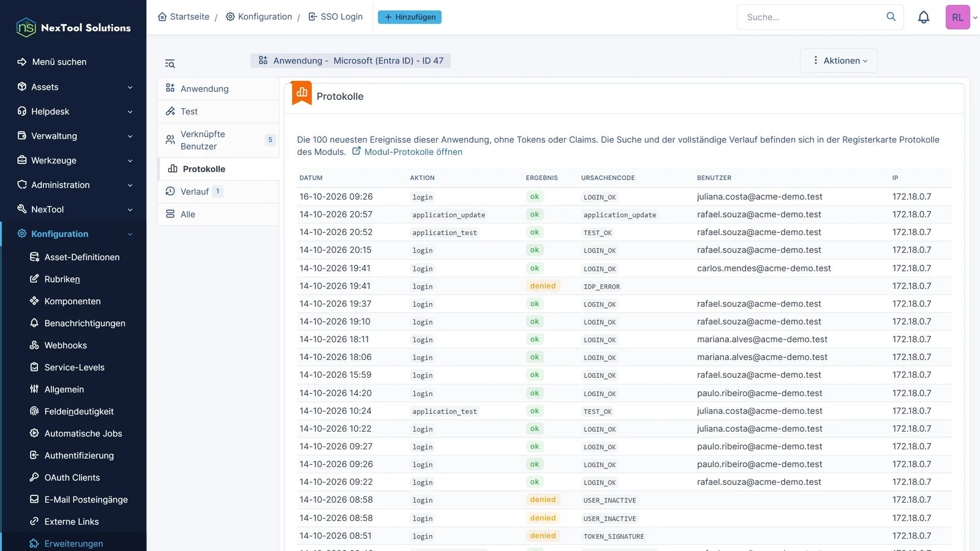Click application_test action at 14-10-2026 10:24
This screenshot has height=551, width=980.
(x=445, y=411)
